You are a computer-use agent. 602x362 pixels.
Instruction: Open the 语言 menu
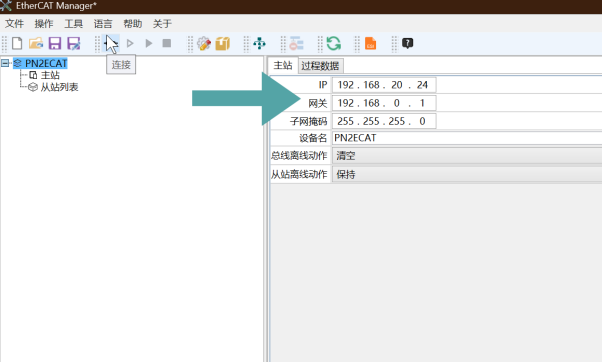point(103,24)
